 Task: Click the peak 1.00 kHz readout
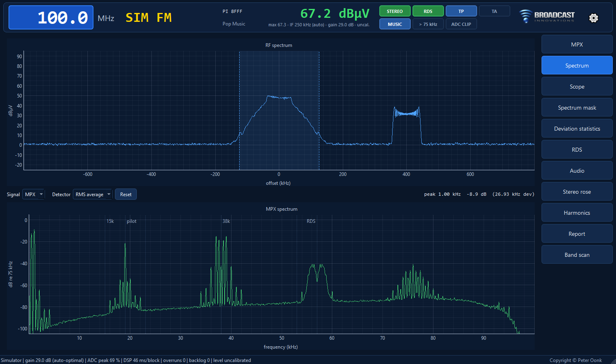[479, 194]
